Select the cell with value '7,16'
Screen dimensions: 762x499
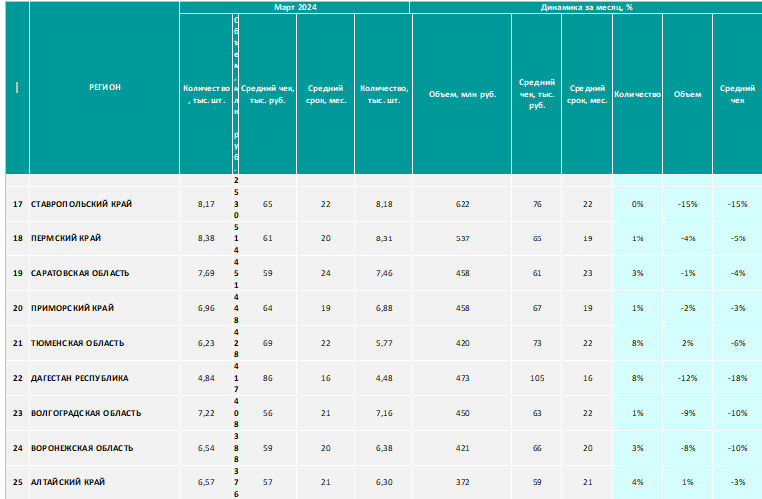[384, 413]
